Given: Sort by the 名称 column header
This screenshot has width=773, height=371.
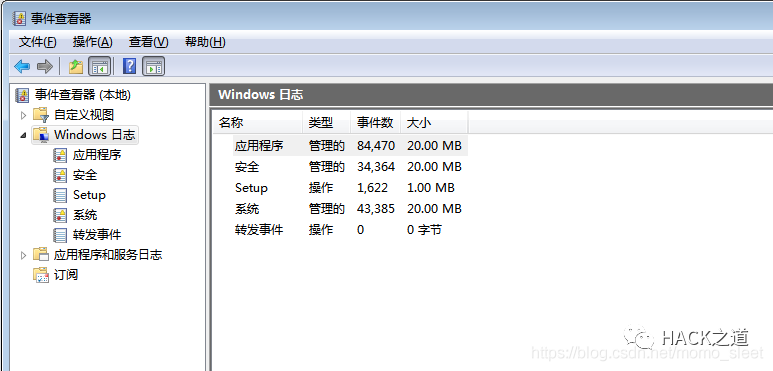Looking at the screenshot, I should pyautogui.click(x=258, y=123).
